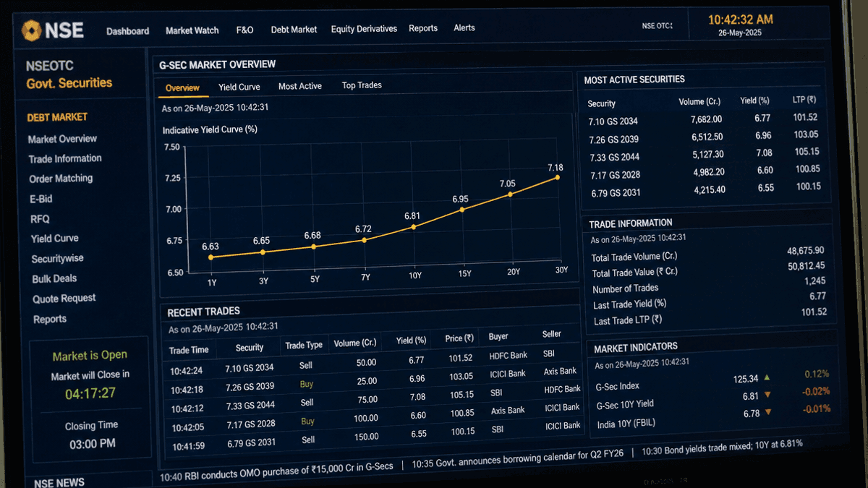Click the NSE OTC label in header

[657, 25]
